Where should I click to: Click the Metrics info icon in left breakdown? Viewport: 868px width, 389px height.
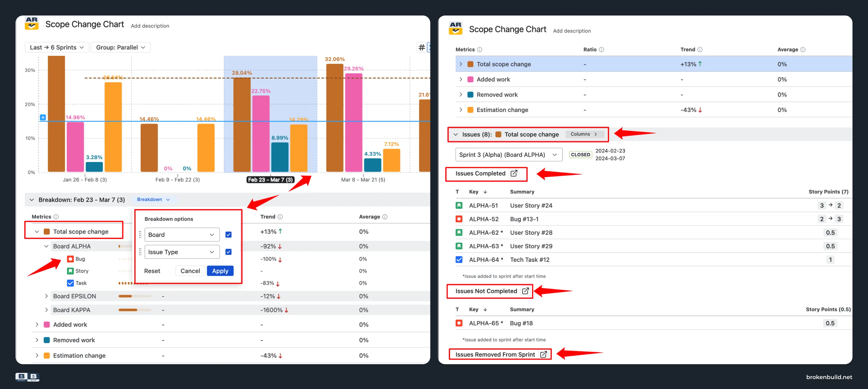tap(56, 217)
